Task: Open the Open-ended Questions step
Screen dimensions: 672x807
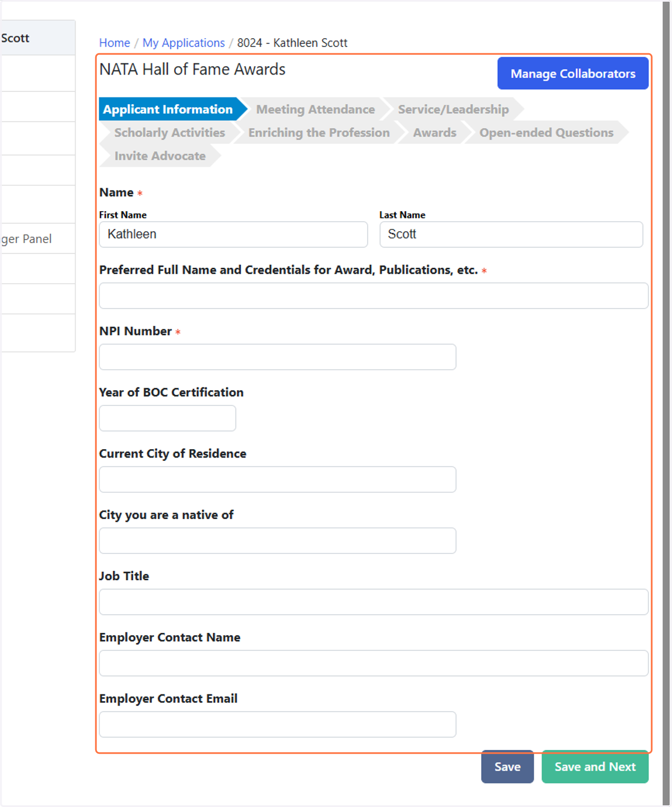Action: [x=547, y=133]
